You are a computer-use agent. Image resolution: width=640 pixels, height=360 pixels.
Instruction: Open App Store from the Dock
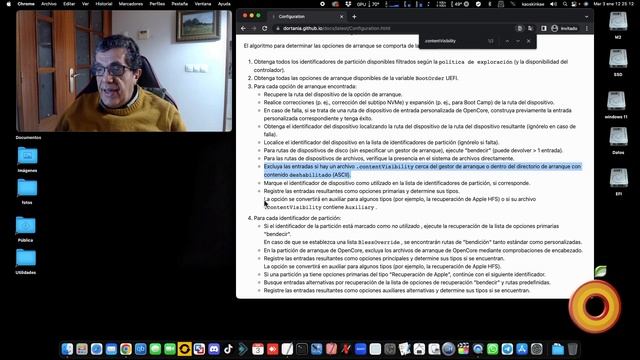click(x=522, y=349)
